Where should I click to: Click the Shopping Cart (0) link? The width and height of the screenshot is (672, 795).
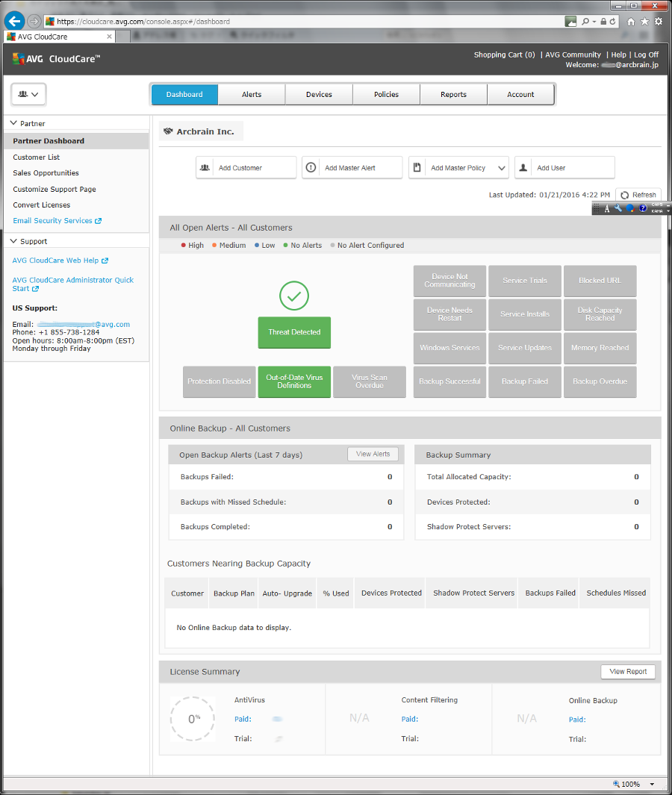point(504,54)
